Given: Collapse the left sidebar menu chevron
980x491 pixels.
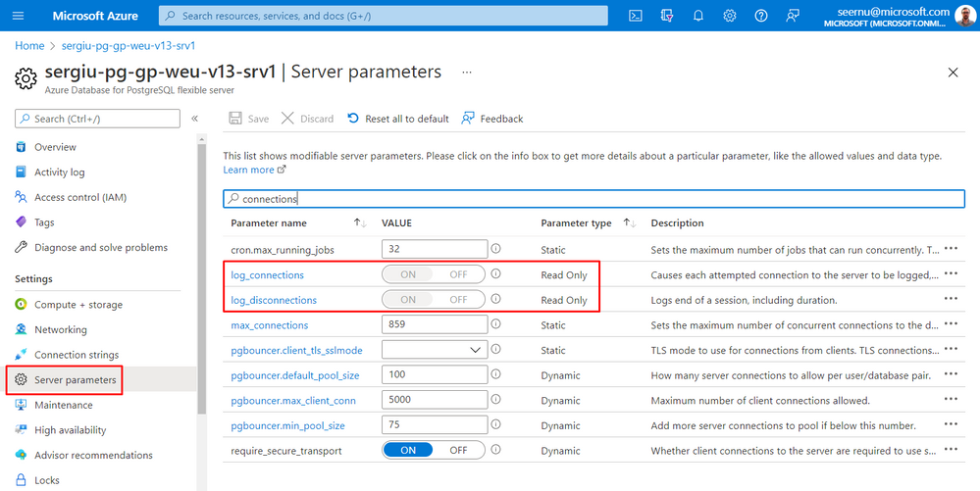Looking at the screenshot, I should (x=194, y=119).
